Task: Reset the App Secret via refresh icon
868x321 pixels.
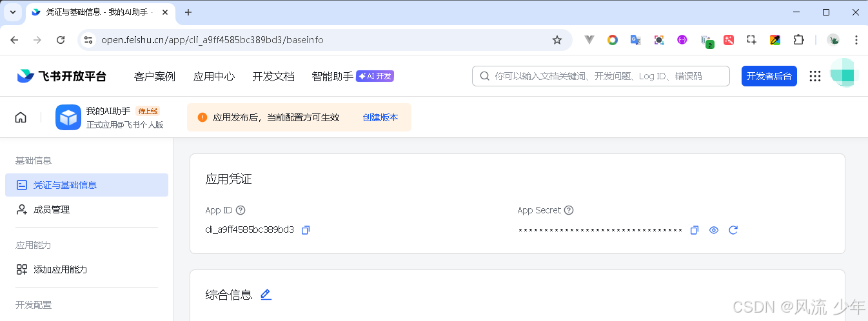Action: click(x=733, y=230)
